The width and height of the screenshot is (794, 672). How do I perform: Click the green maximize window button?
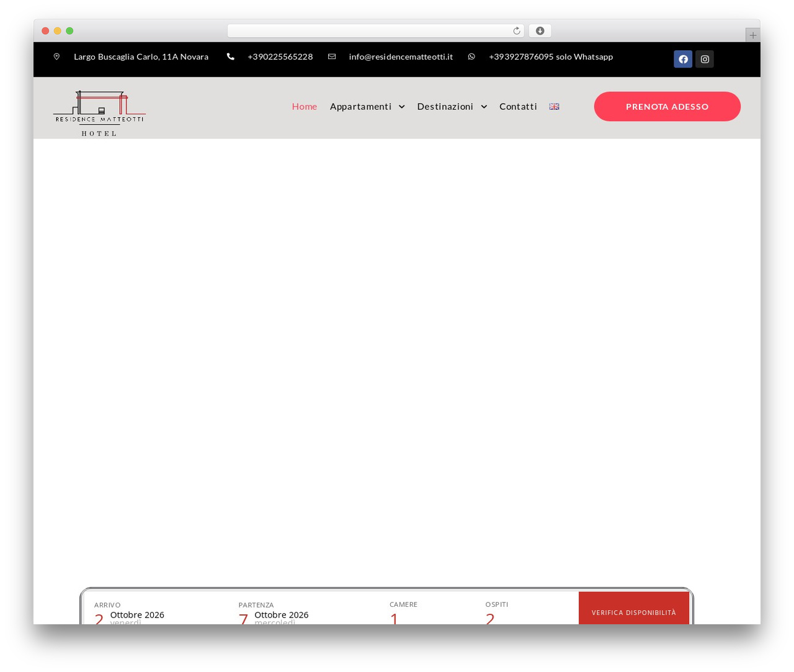pos(69,31)
